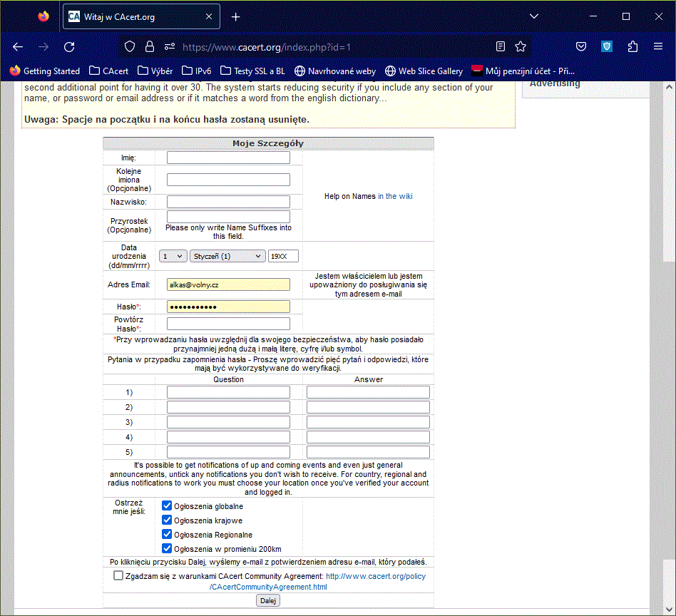Open the birth day dropdown
676x616 pixels.
(173, 256)
